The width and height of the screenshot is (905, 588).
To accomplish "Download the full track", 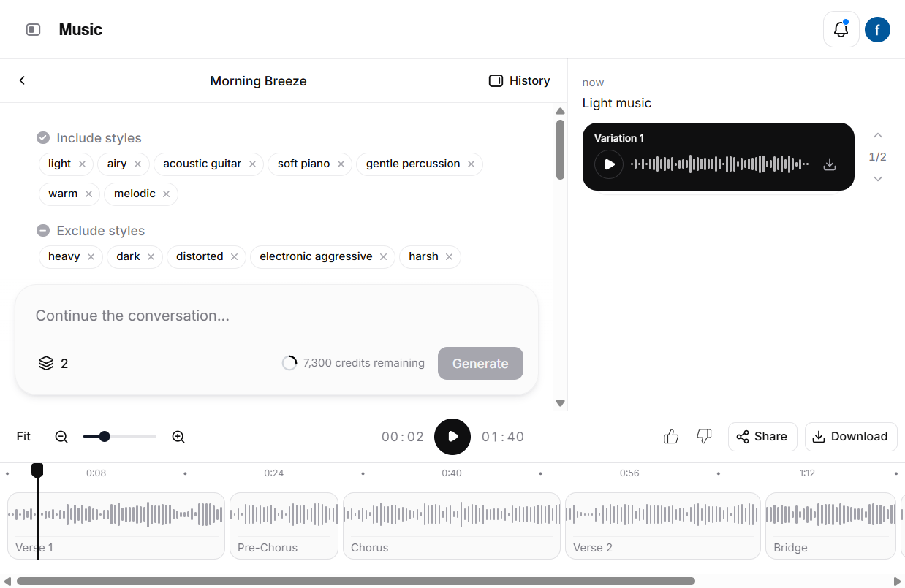I will click(851, 437).
